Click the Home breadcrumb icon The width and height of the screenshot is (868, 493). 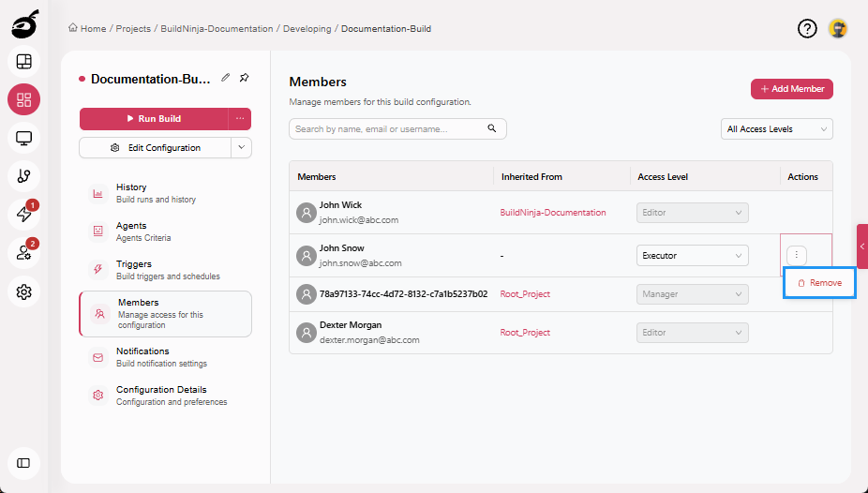tap(73, 28)
